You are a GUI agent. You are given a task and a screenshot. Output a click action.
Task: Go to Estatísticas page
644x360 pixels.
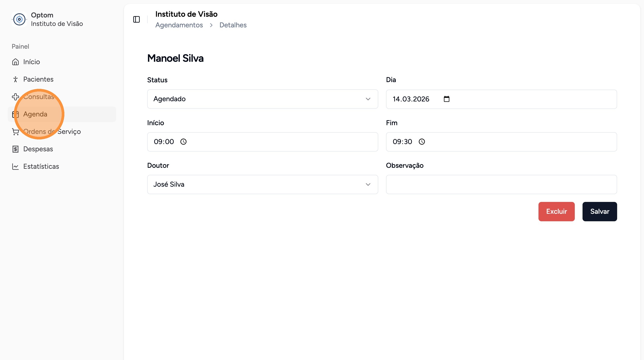coord(41,167)
